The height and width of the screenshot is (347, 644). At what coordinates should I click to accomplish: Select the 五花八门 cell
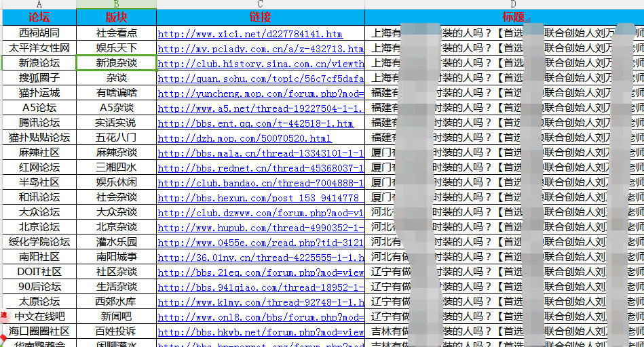(x=116, y=138)
